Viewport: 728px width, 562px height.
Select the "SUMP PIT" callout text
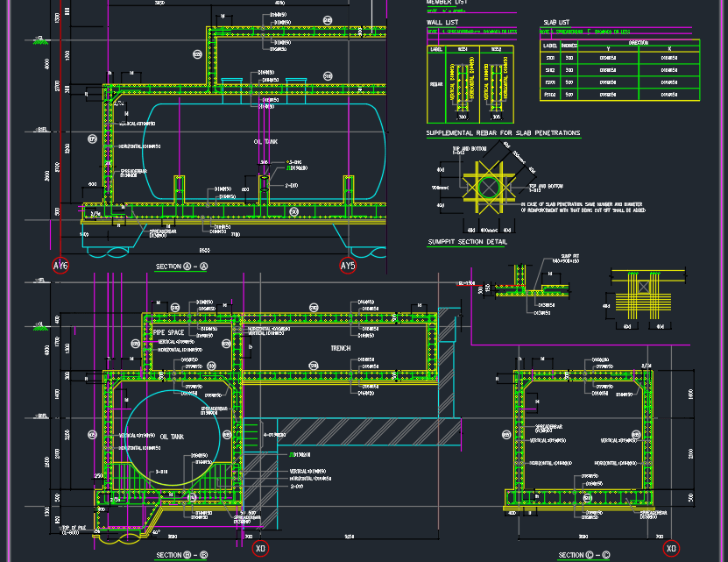570,256
